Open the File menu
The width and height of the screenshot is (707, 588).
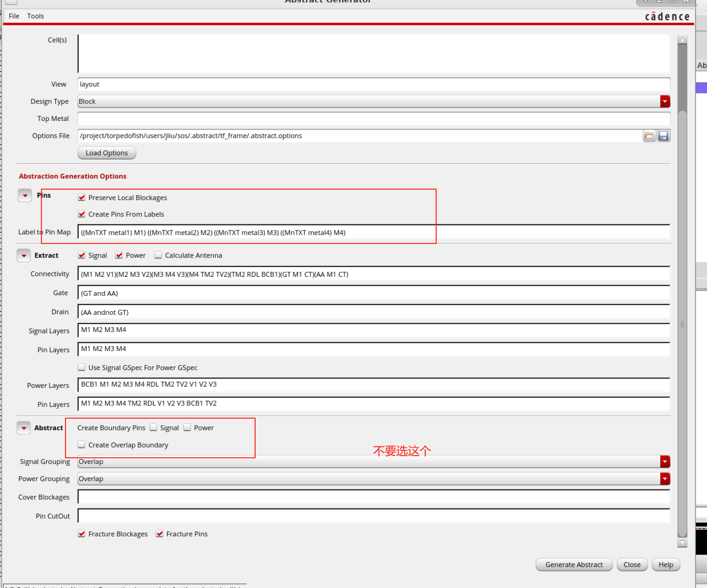click(x=14, y=16)
